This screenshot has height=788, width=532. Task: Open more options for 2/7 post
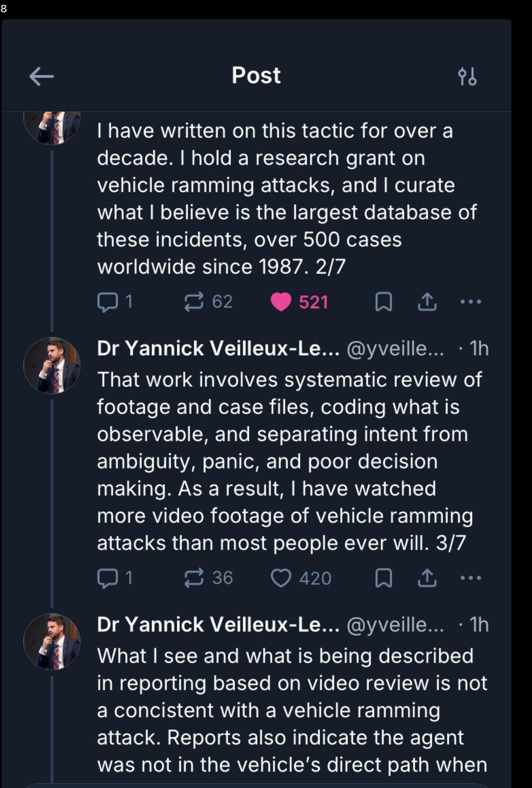(470, 302)
